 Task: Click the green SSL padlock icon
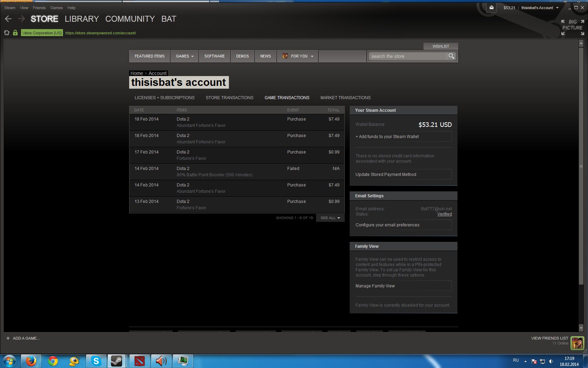[x=15, y=33]
